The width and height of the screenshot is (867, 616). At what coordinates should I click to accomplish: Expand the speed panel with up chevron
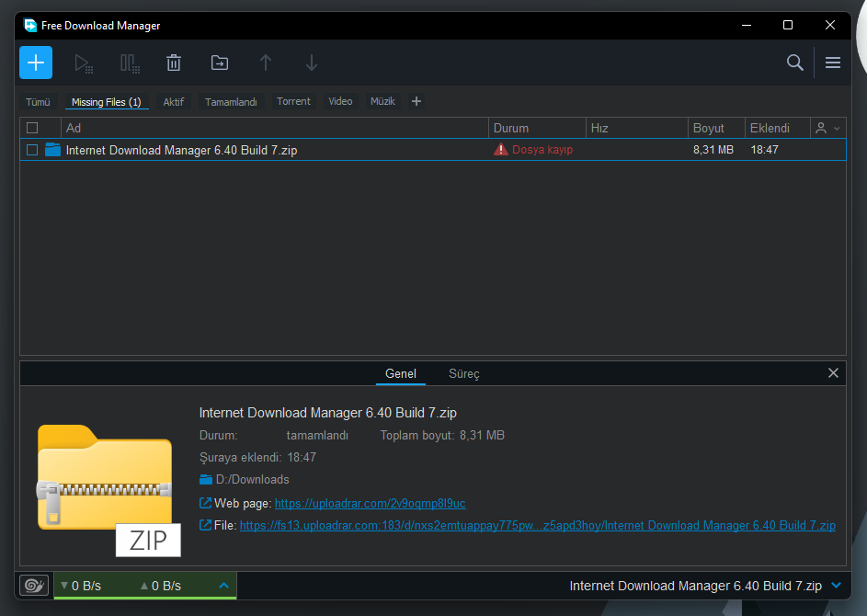224,585
